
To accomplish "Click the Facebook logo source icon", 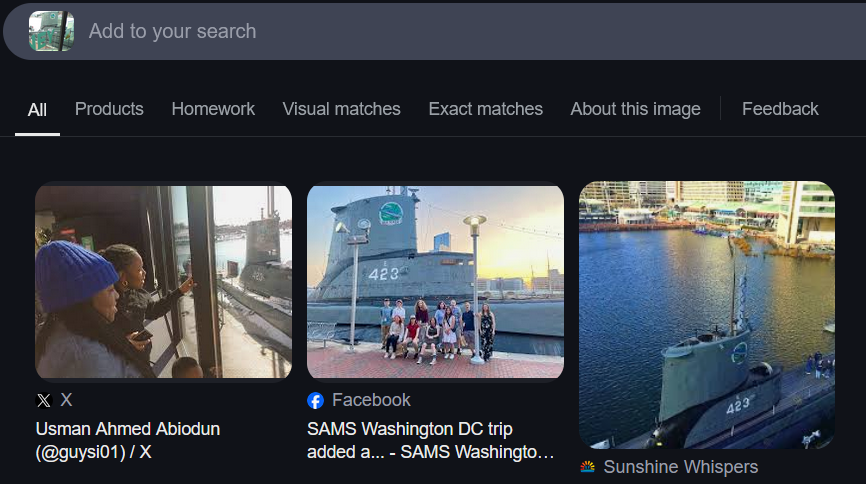I will coord(315,400).
